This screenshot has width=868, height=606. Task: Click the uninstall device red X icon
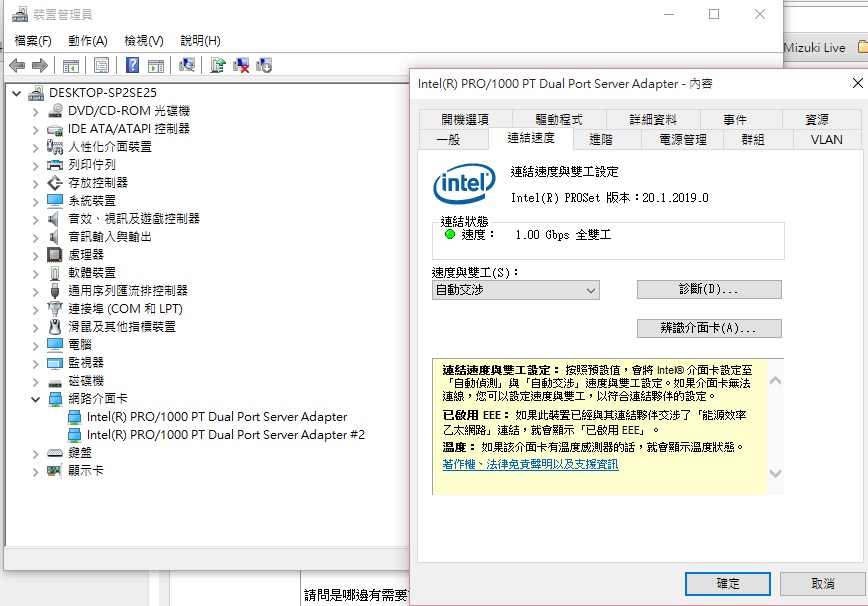click(241, 65)
